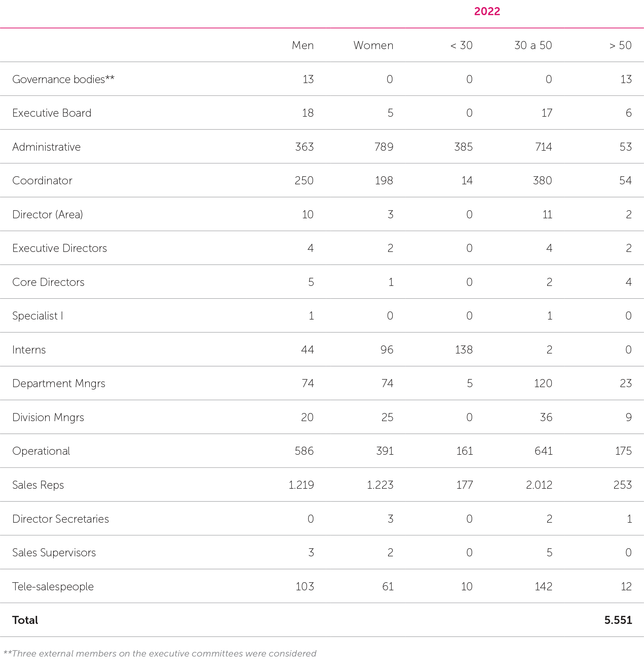Click the 2022 year heading
The image size is (644, 667).
pyautogui.click(x=487, y=11)
